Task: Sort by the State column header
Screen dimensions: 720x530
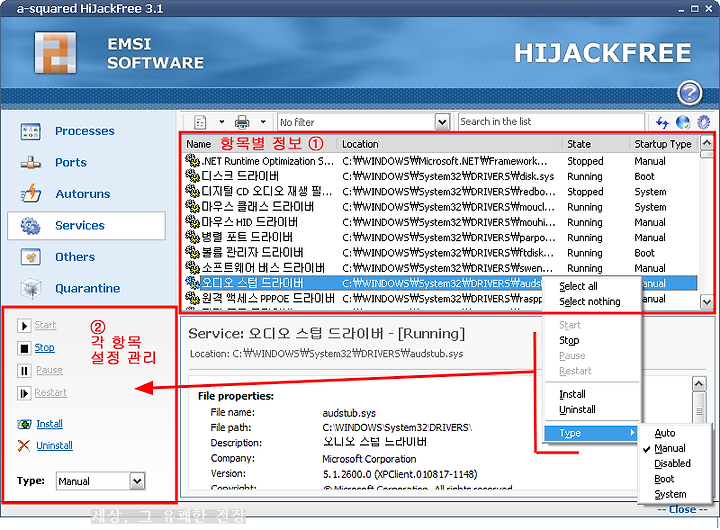Action: coord(596,144)
